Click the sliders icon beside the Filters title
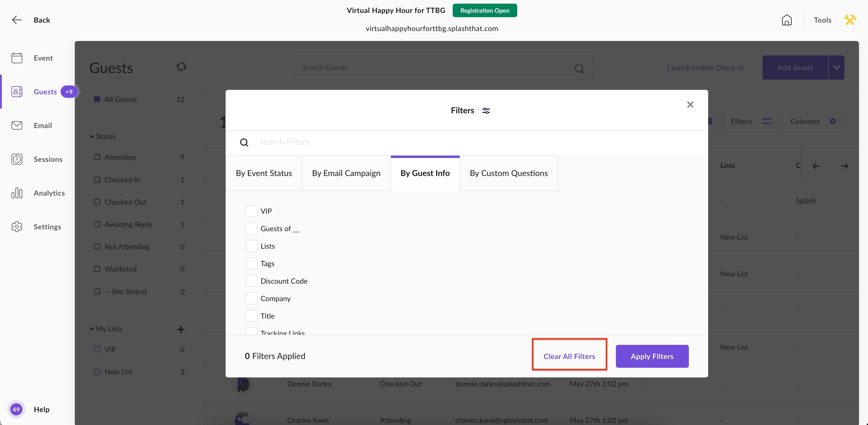Screen dimensions: 868x425 (x=486, y=110)
